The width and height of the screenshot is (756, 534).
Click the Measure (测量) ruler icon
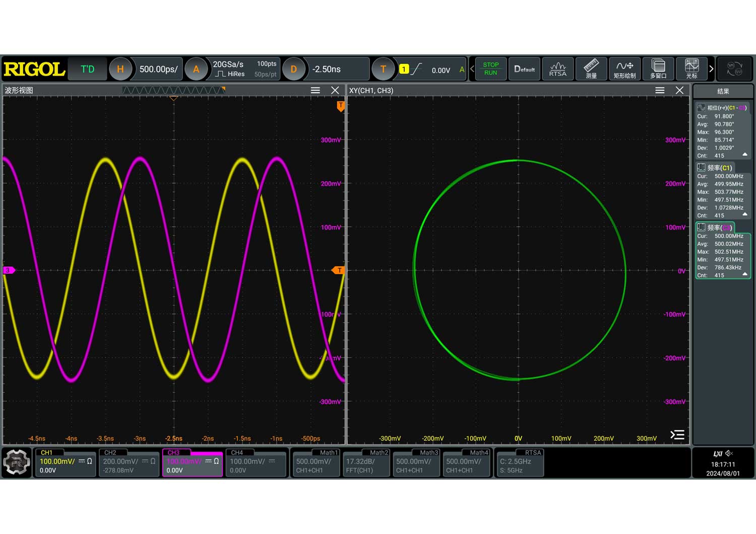[591, 69]
